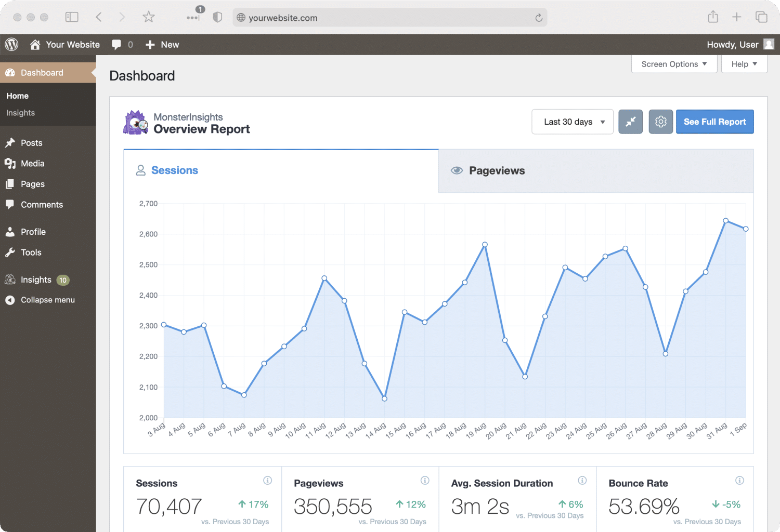Click New in the admin bar
The image size is (780, 532).
pyautogui.click(x=162, y=45)
